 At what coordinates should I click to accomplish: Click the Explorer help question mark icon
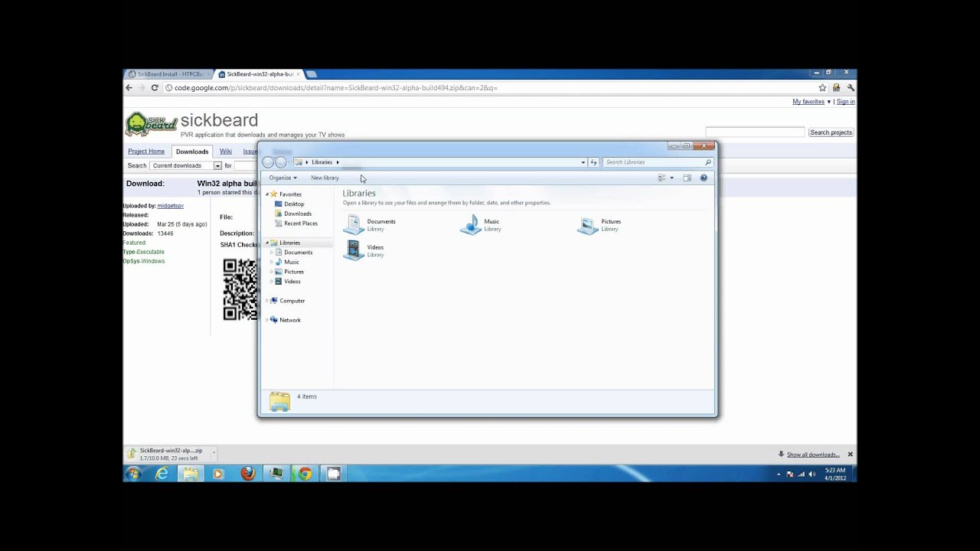pos(704,178)
